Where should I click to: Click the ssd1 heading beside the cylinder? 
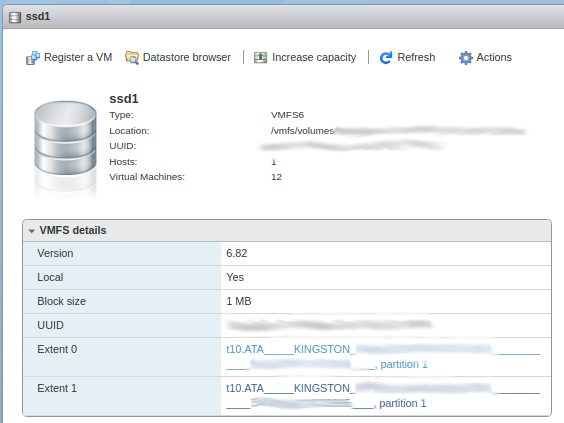[x=124, y=99]
